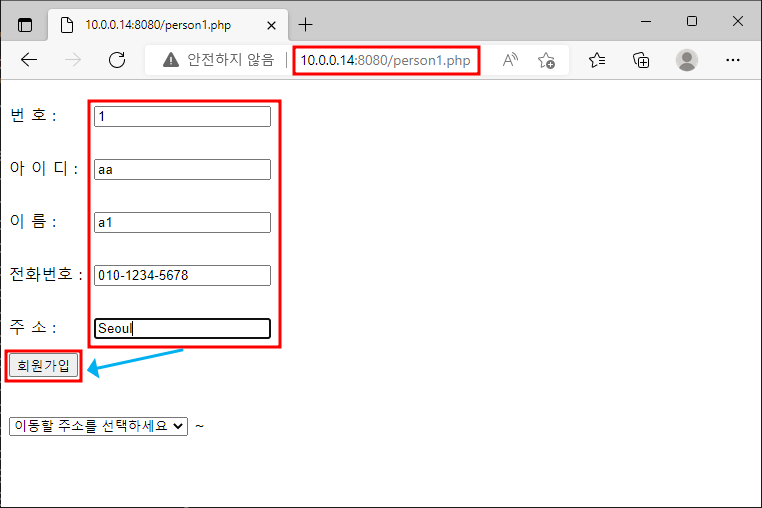Click the not secure warning icon

(171, 60)
